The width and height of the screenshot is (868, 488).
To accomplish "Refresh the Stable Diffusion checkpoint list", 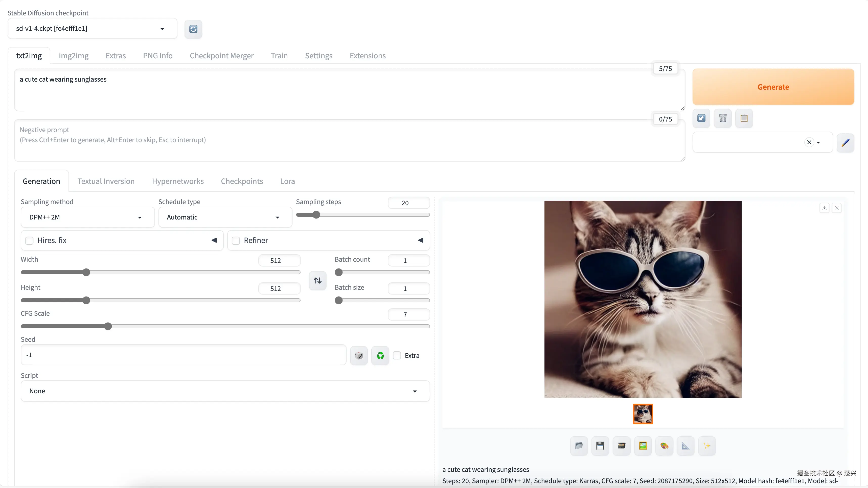I will tap(193, 29).
